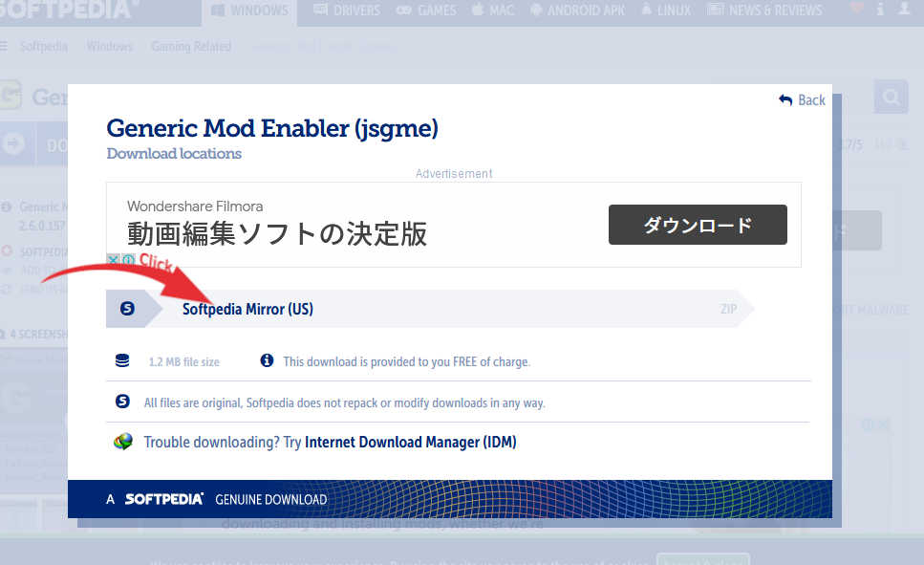Go to the Gaming Related breadcrumb link
Viewport: 924px width, 565px height.
tap(191, 46)
